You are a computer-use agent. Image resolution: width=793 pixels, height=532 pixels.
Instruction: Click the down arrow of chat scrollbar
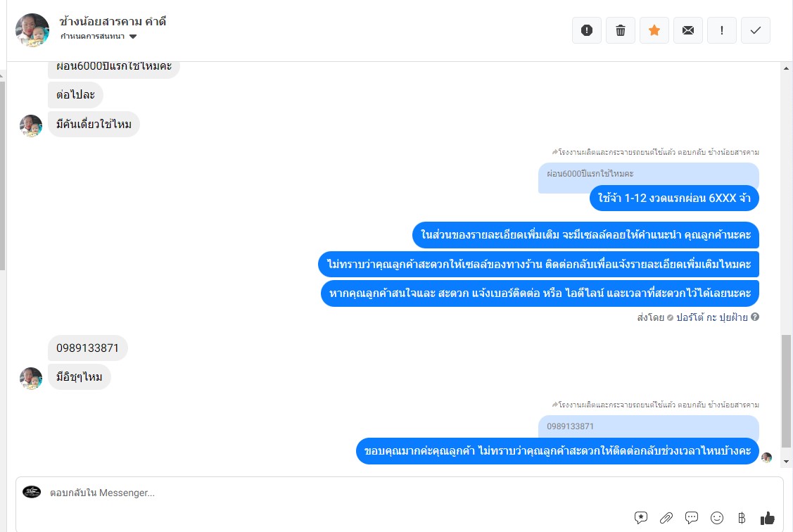point(786,461)
